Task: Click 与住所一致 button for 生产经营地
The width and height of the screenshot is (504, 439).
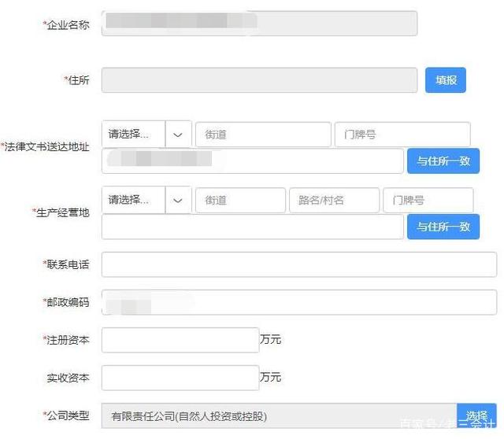Action: click(x=443, y=227)
